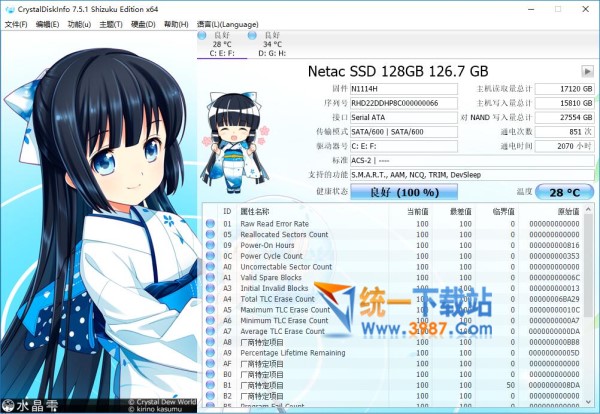Click the status icon for Valid Spare Blocks
600x414 pixels.
coord(210,277)
